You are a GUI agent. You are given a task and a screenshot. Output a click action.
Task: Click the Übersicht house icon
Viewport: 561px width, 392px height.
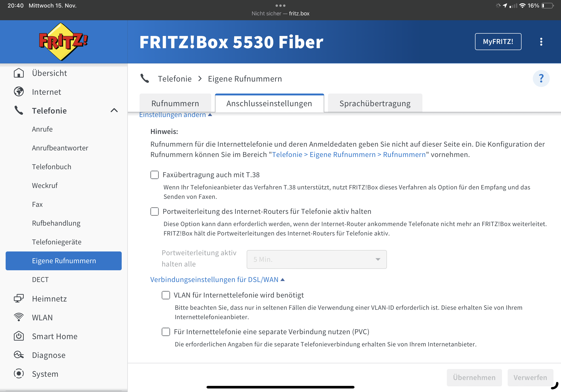19,73
